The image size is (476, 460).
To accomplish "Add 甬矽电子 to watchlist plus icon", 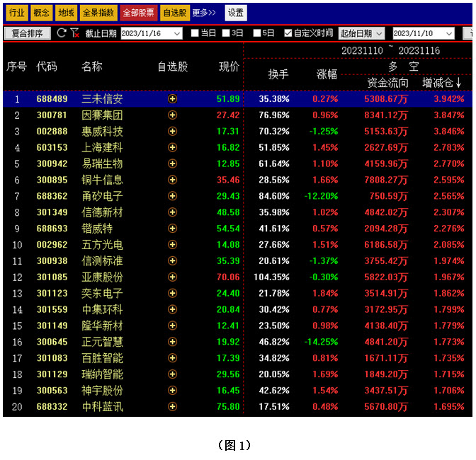I will (x=172, y=196).
